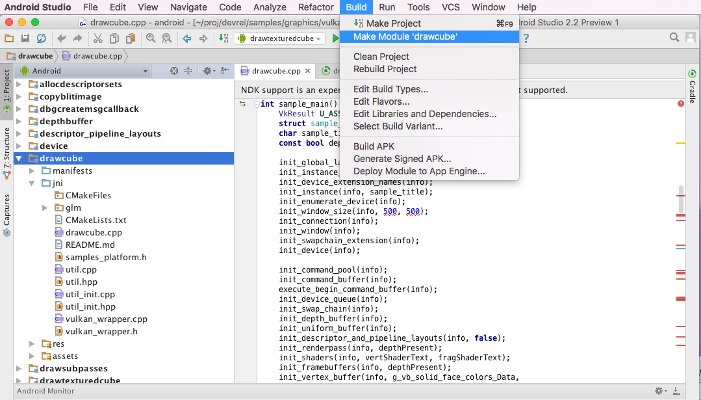This screenshot has height=400, width=701.
Task: Expand the assets folder
Action: (x=32, y=356)
